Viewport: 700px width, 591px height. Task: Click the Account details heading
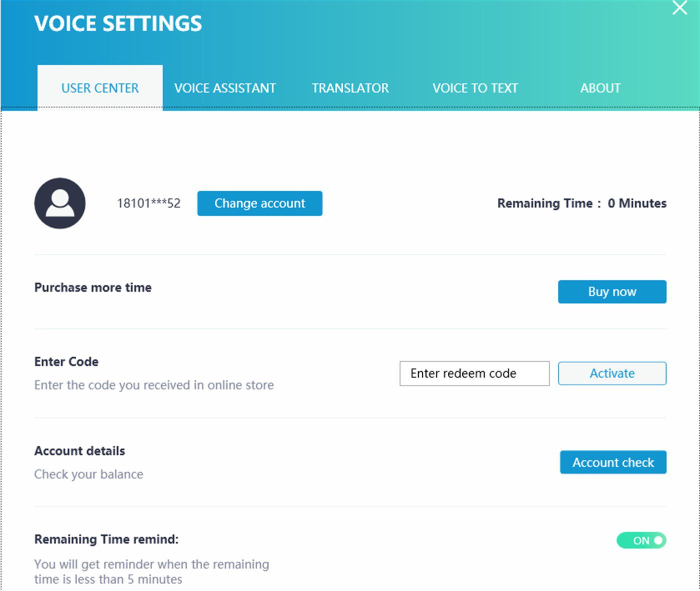coord(80,451)
